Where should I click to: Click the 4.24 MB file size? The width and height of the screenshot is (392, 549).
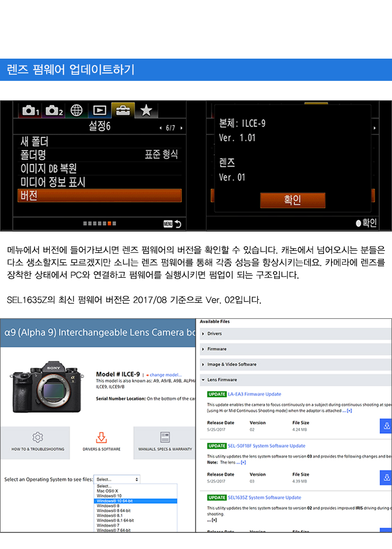[300, 430]
